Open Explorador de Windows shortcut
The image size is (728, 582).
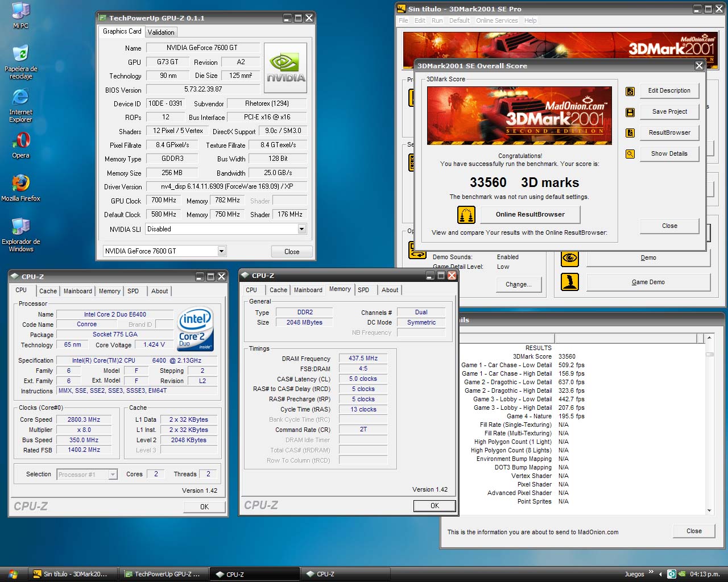20,235
